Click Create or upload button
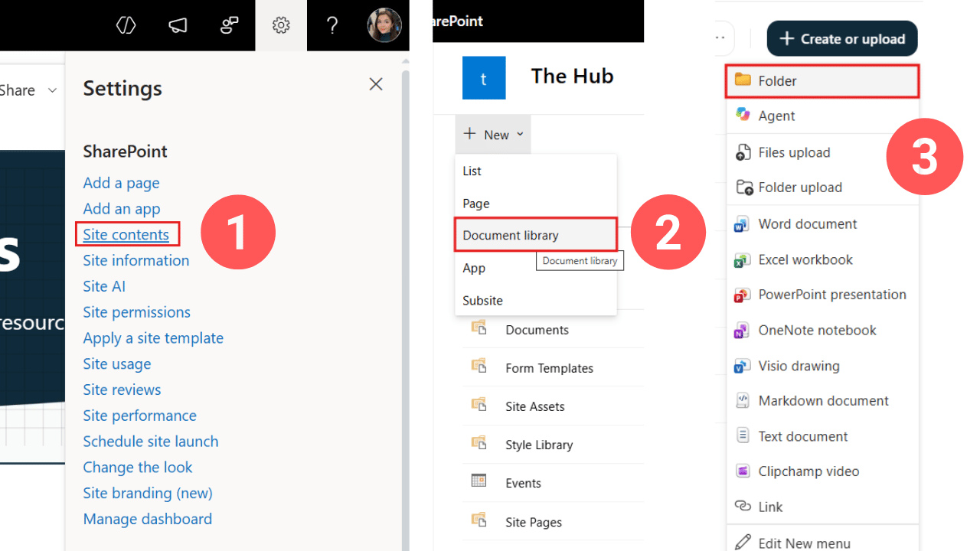 (842, 38)
